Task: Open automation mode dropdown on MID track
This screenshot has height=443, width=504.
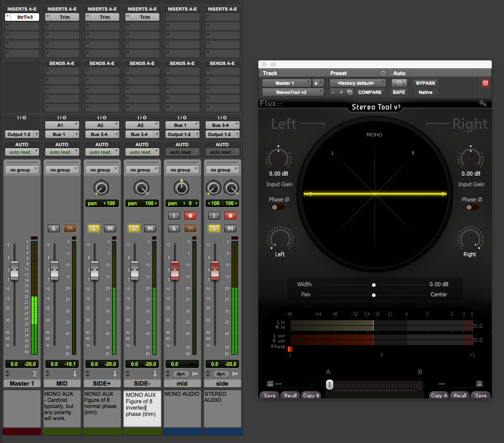Action: 62,152
